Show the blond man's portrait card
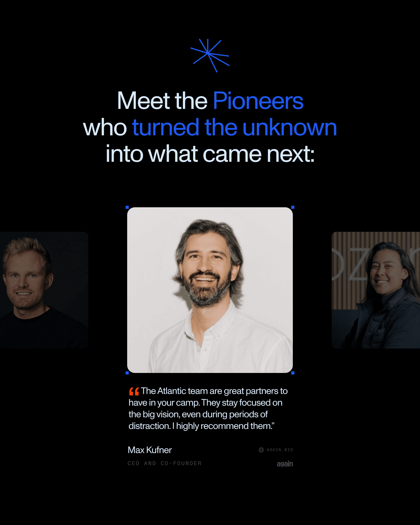This screenshot has height=525, width=420. point(44,290)
